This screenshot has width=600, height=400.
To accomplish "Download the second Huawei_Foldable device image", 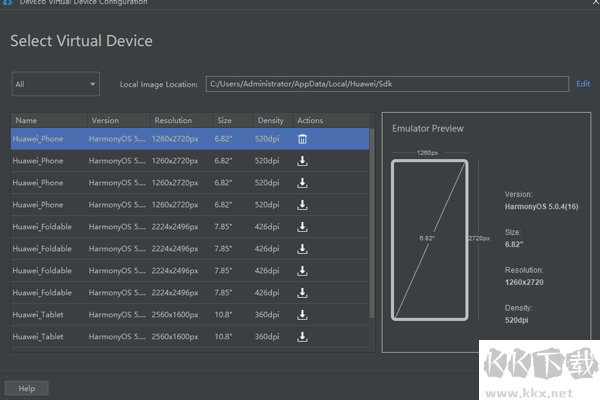I will click(302, 249).
